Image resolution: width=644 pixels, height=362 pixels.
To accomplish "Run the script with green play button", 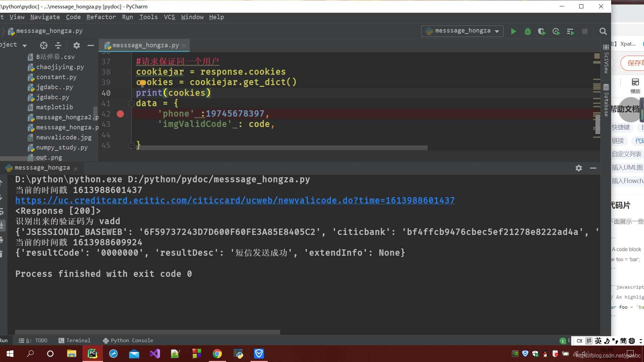I will (x=514, y=31).
